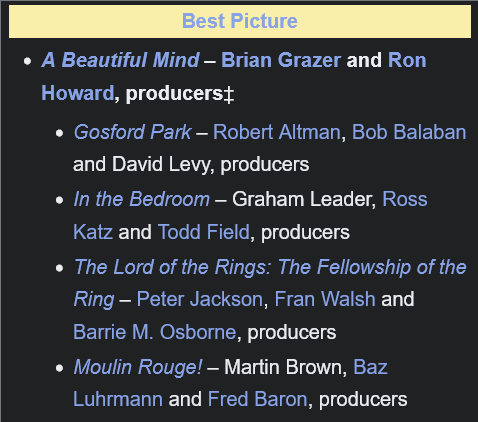Click the David Levy plain text
Viewport: 478px width, 422px height.
(x=161, y=165)
